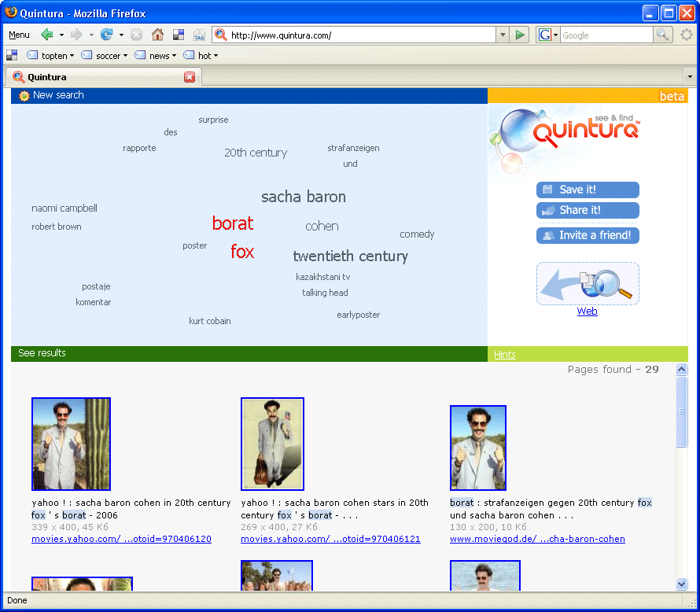This screenshot has width=700, height=612.
Task: Select the twentieth century cloud tag
Action: (x=351, y=256)
